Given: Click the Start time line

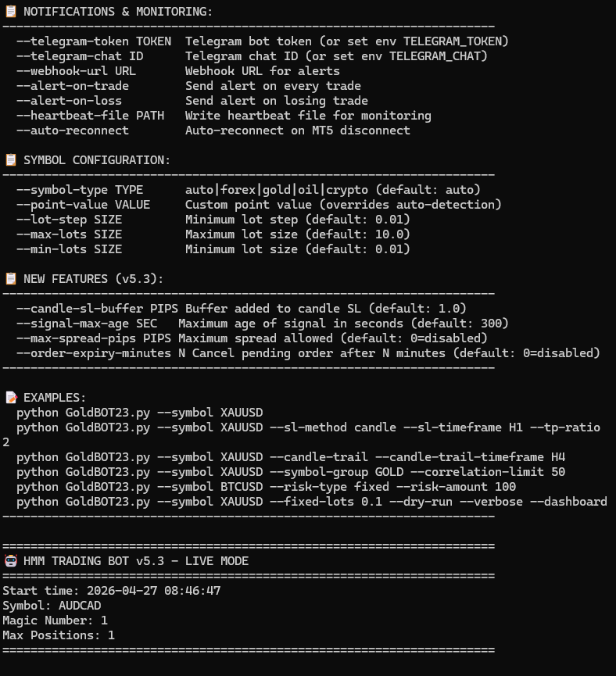Looking at the screenshot, I should [x=111, y=590].
